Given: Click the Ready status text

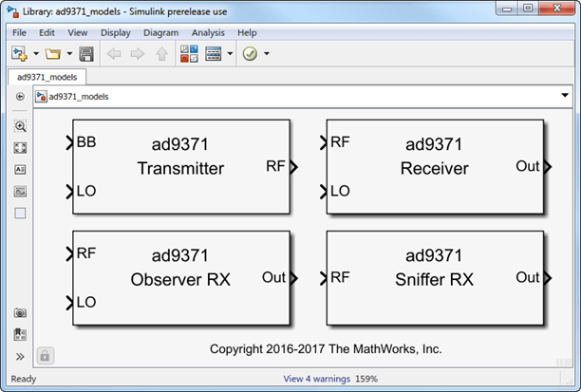Looking at the screenshot, I should pos(24,379).
